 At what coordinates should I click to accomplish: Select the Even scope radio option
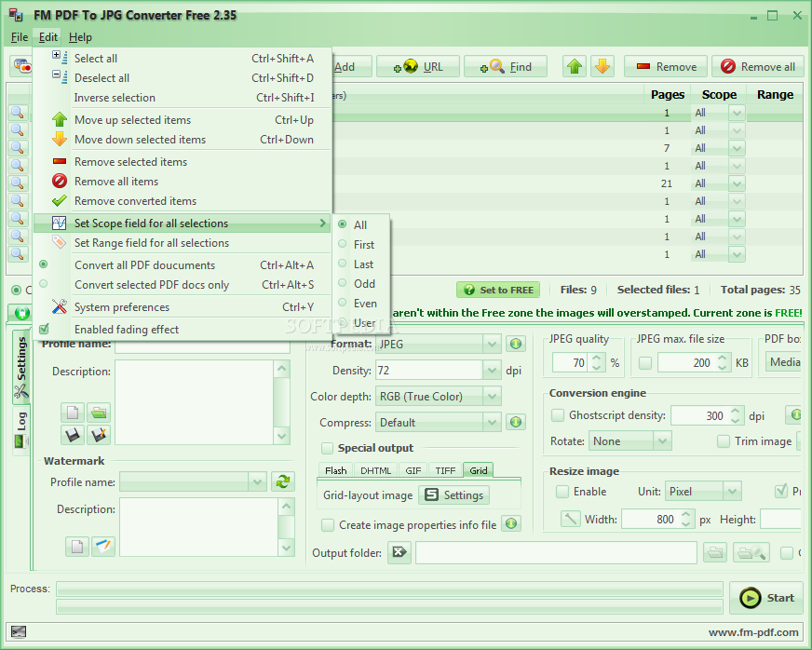(343, 303)
